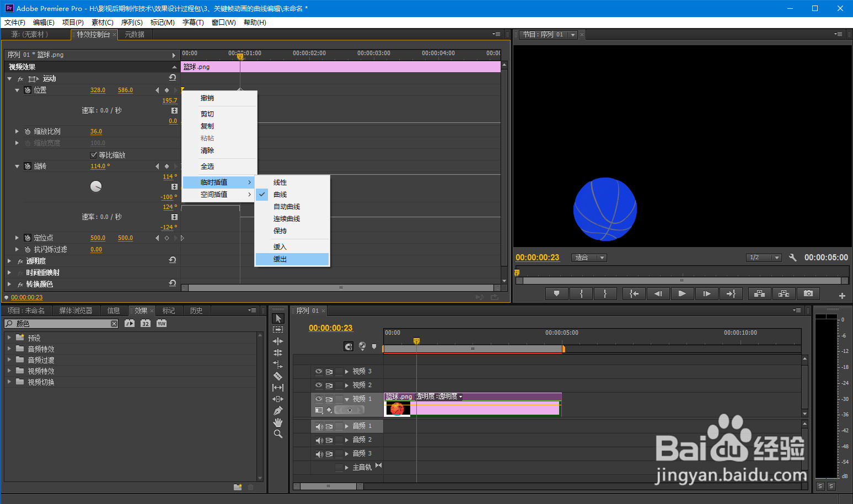Open the 1/2 playback resolution dropdown
Viewport: 853px width, 504px height.
tap(764, 258)
